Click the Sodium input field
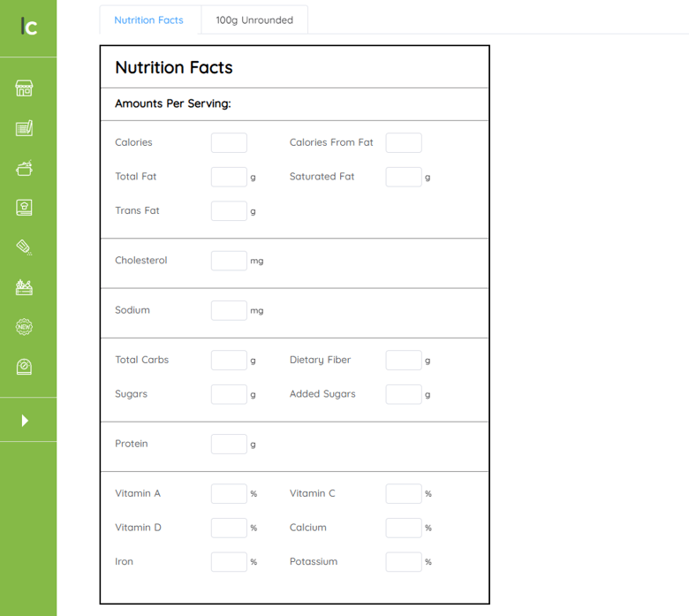 click(229, 310)
